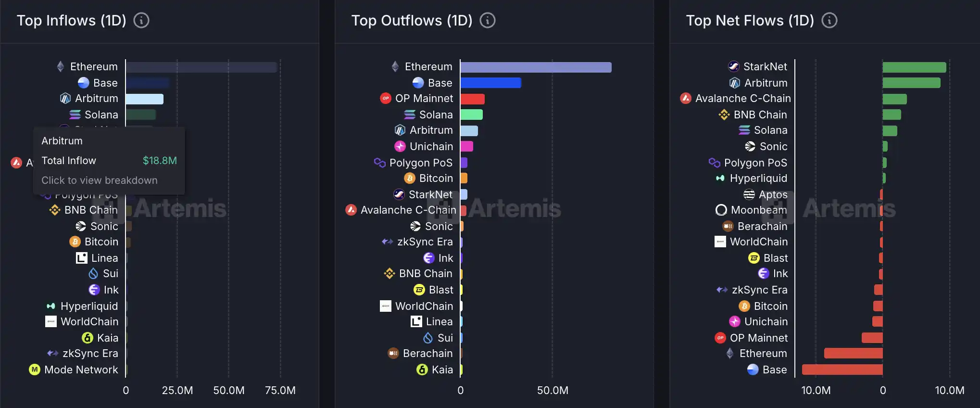Click the BNB Chain label in Inflows

point(91,210)
